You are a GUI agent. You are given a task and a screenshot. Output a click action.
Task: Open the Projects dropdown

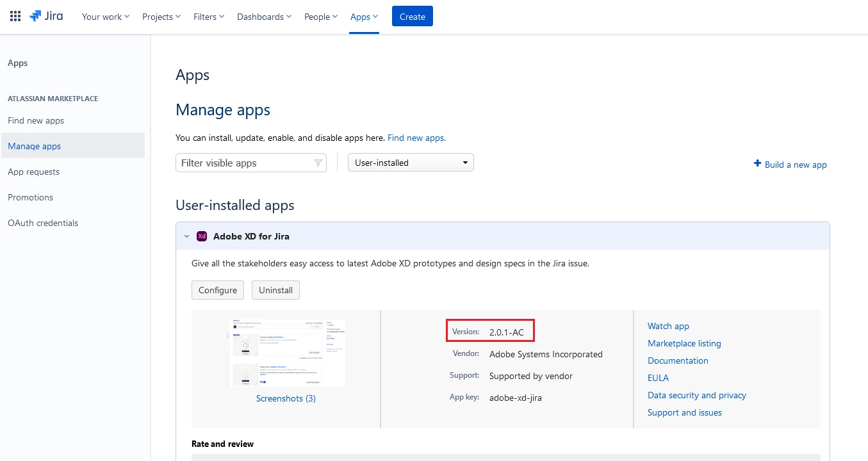point(161,17)
